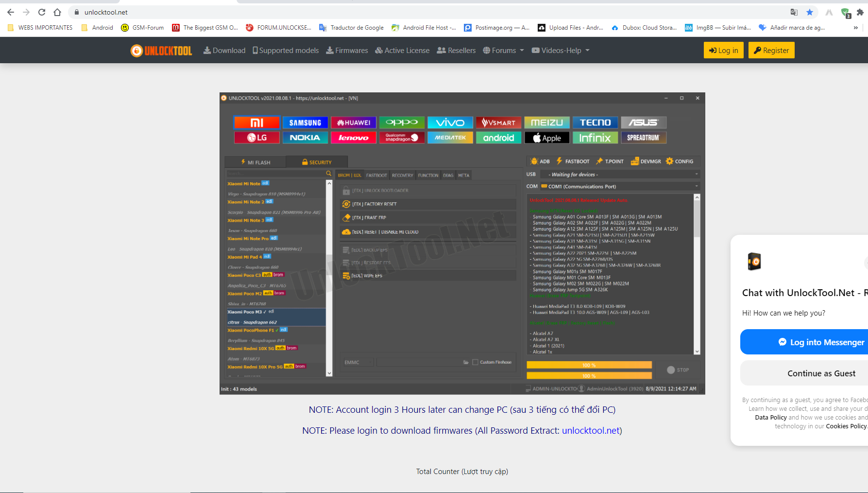Viewport: 868px width, 493px height.
Task: Open the Download nav link
Action: [224, 51]
